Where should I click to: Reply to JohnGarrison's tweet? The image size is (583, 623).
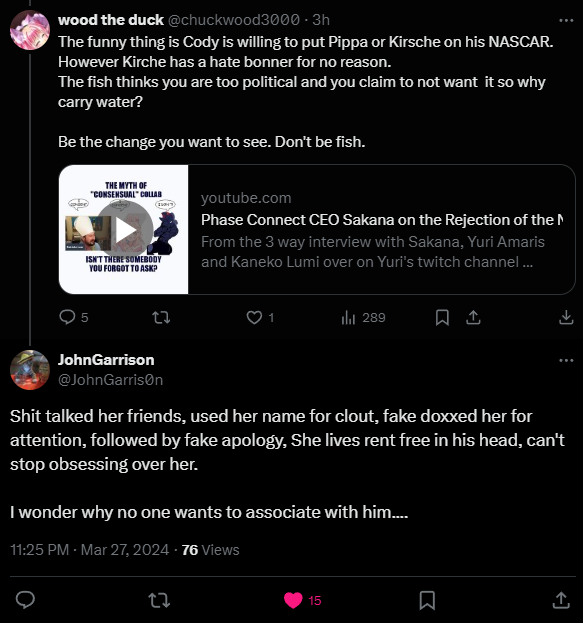[x=25, y=600]
